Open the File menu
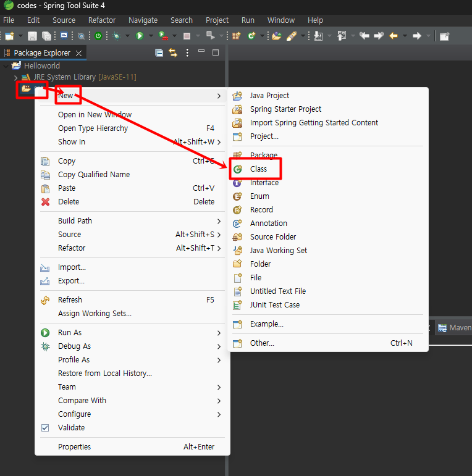This screenshot has width=472, height=476. point(9,20)
